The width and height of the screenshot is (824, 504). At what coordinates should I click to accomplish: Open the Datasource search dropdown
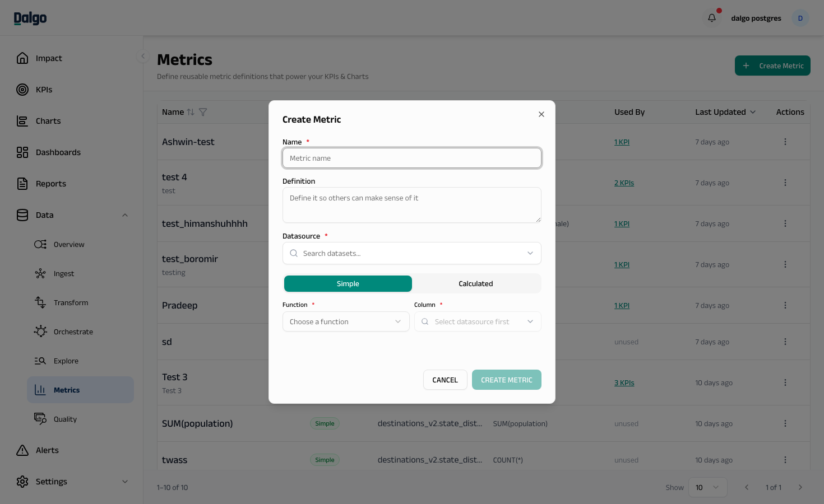pos(412,253)
